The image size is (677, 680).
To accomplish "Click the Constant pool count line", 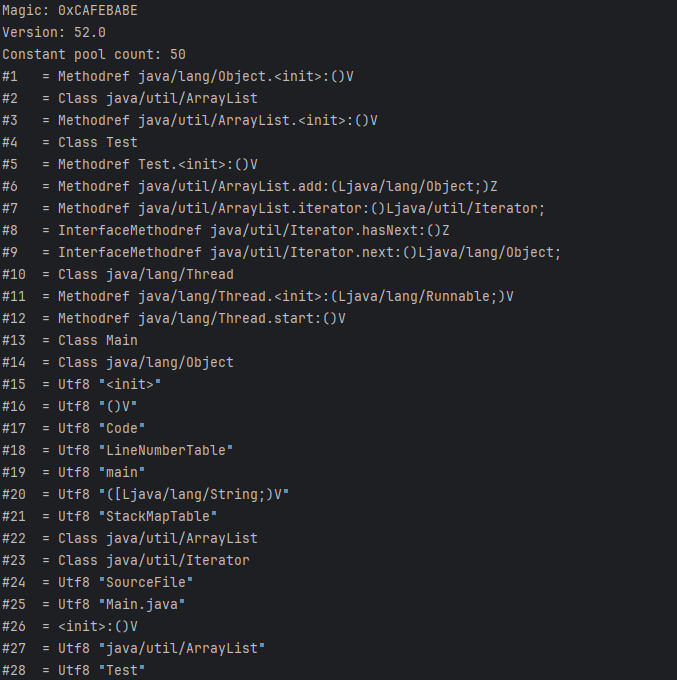I will (93, 54).
